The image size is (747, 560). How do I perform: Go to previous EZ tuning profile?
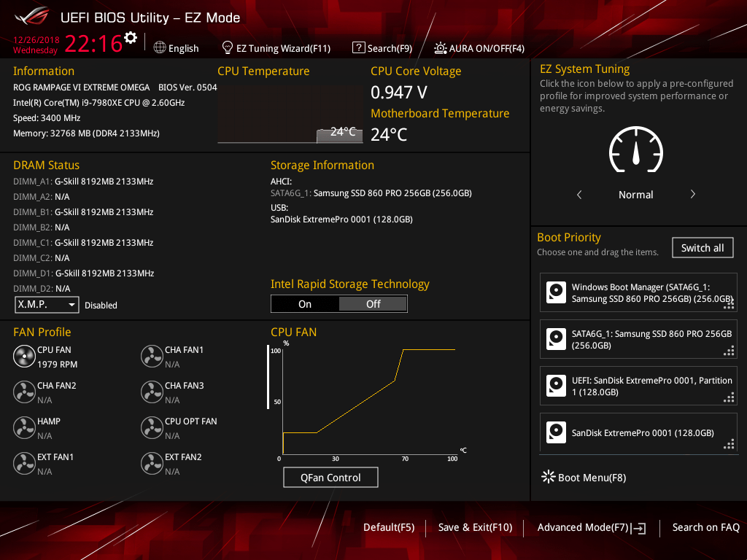(x=579, y=194)
